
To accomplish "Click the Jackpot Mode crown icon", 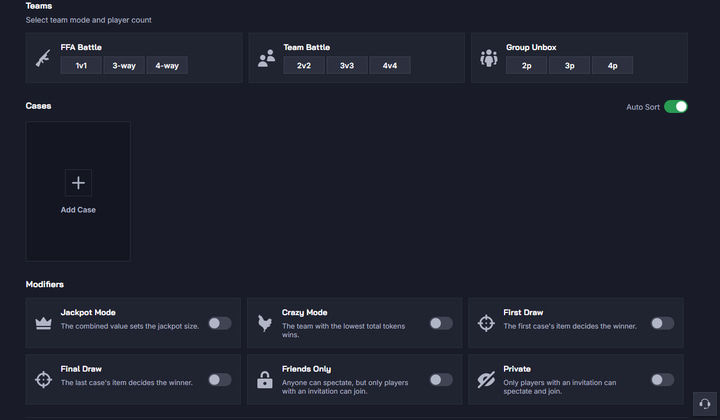I will click(x=43, y=323).
